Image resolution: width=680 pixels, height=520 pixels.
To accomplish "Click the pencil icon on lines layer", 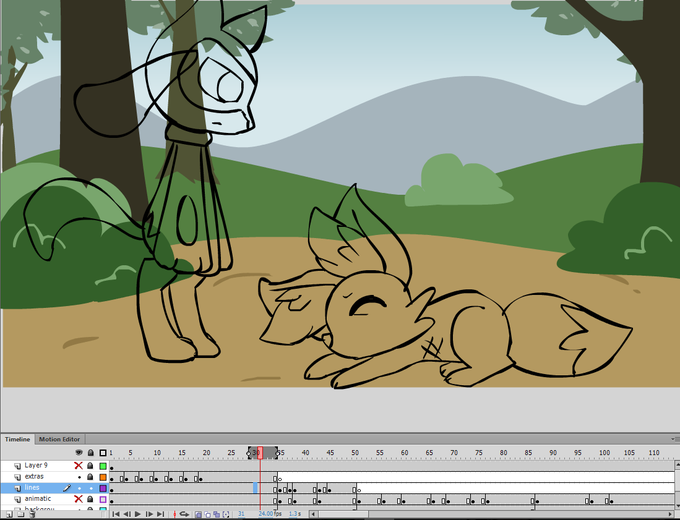I will tap(66, 488).
